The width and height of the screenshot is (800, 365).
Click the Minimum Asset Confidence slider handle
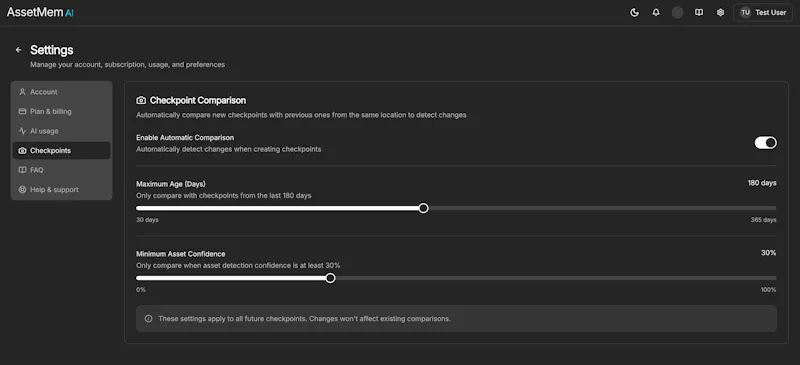(x=331, y=278)
